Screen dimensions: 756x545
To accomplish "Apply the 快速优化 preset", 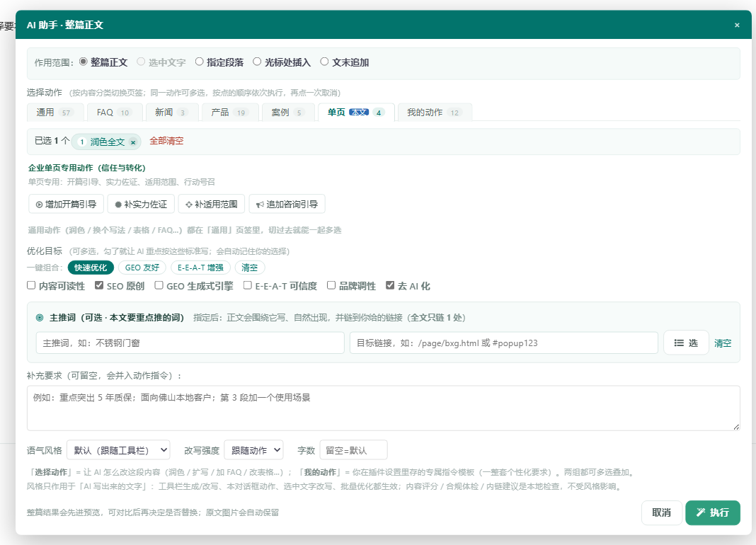I will point(91,268).
